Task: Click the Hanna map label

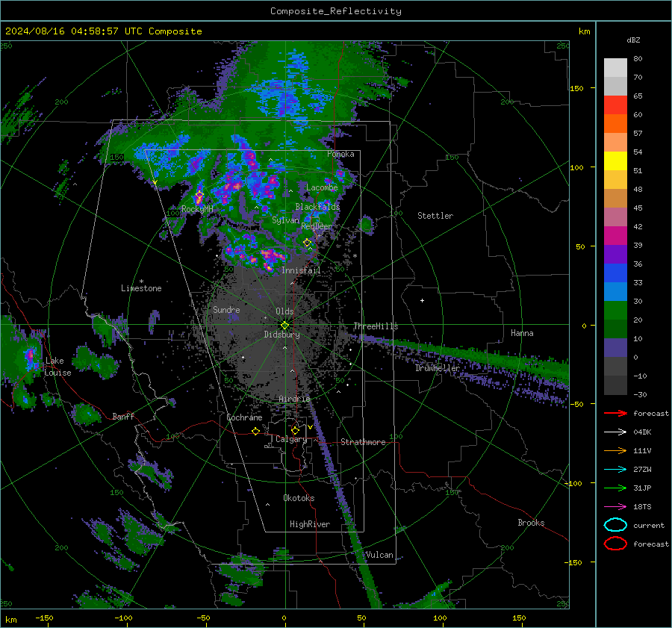Action: point(522,333)
